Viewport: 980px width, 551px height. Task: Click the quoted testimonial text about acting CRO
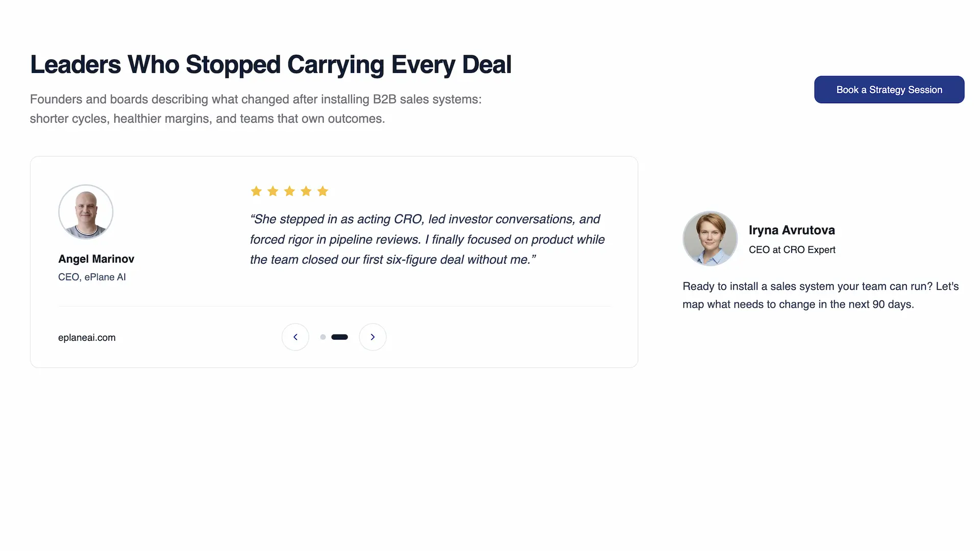pyautogui.click(x=427, y=239)
